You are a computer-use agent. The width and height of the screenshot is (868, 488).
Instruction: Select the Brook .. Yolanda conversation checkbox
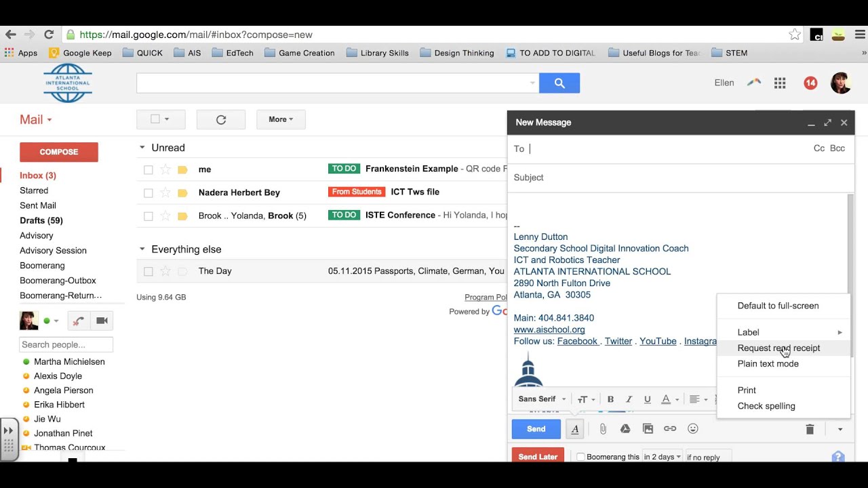click(x=149, y=216)
